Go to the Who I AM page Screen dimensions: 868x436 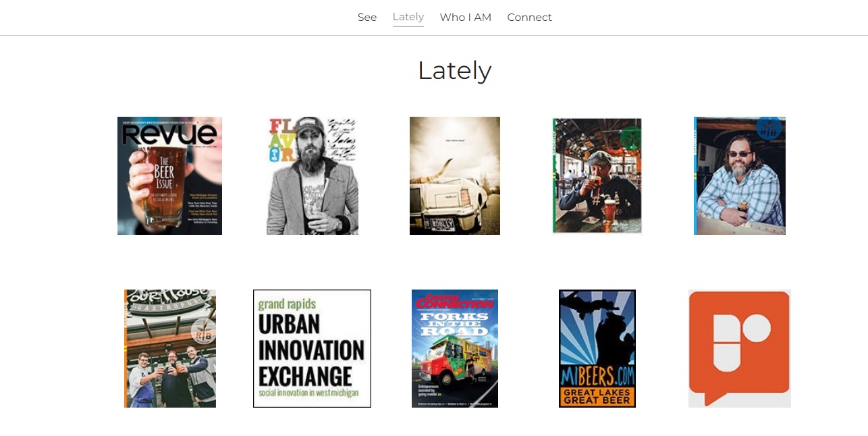coord(465,18)
